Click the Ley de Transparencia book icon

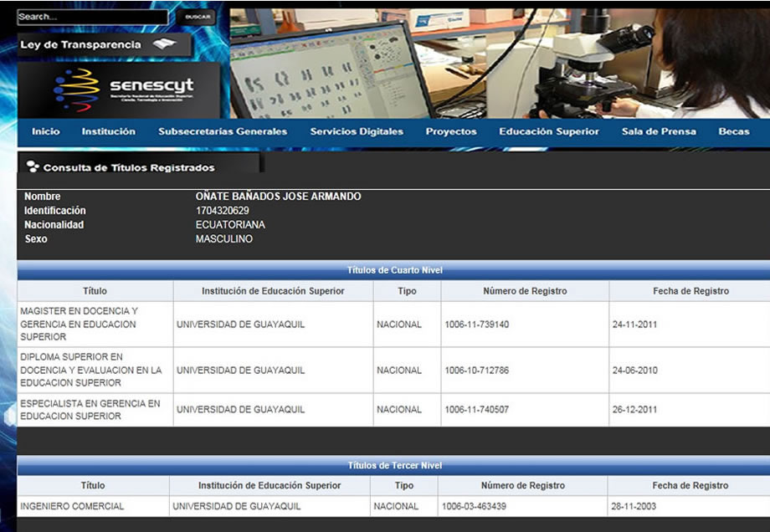(165, 45)
